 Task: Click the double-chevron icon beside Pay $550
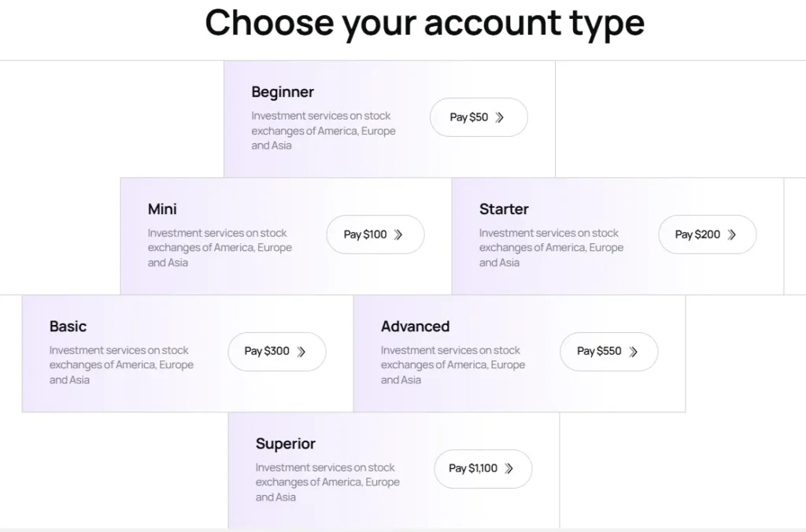click(x=634, y=352)
